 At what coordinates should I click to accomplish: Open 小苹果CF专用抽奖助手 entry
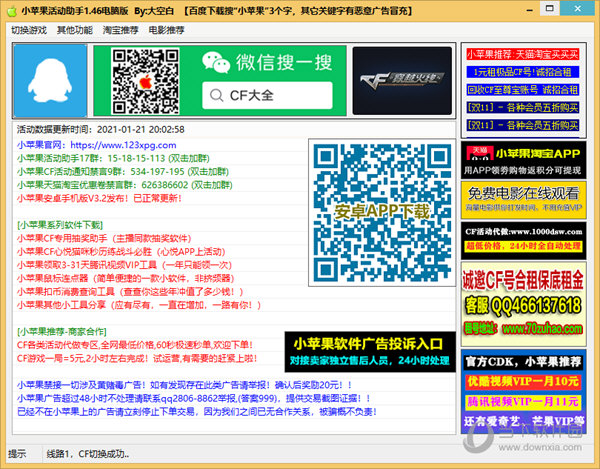104,239
